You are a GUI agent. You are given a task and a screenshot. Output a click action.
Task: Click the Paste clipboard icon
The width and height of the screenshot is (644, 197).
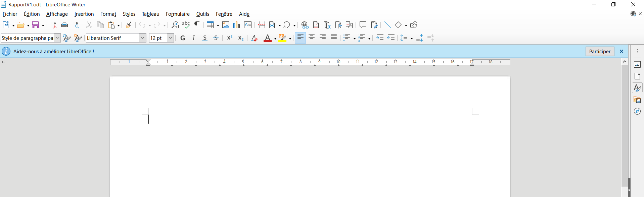click(111, 25)
